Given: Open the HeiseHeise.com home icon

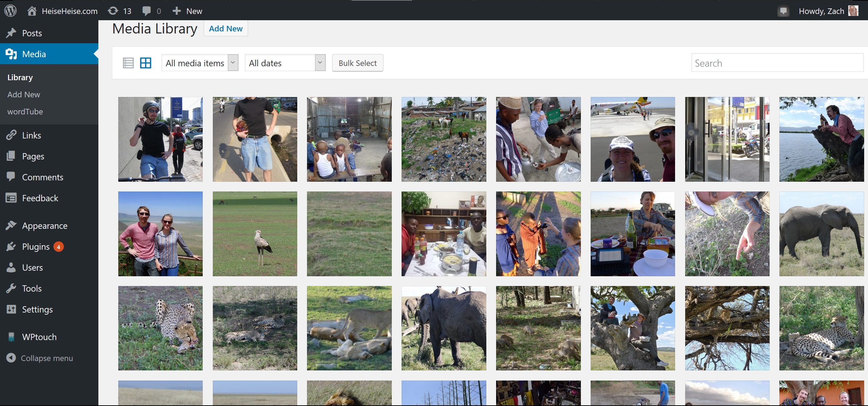Looking at the screenshot, I should (x=32, y=11).
